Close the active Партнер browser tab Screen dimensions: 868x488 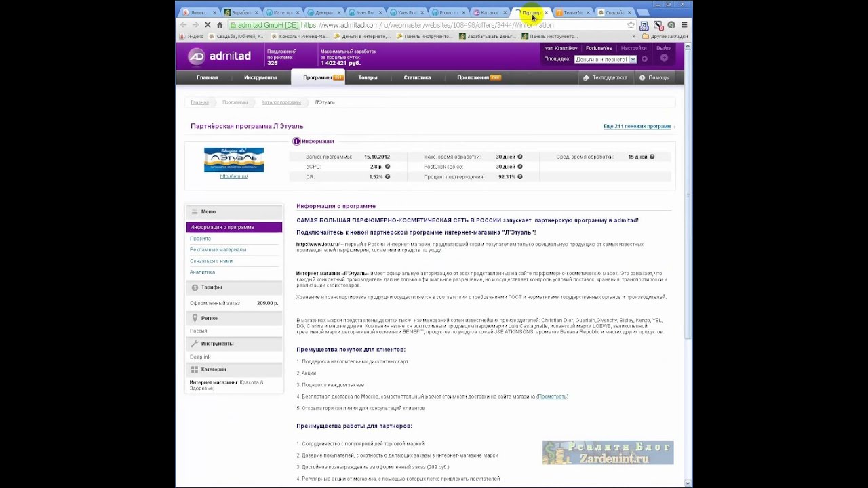(546, 12)
